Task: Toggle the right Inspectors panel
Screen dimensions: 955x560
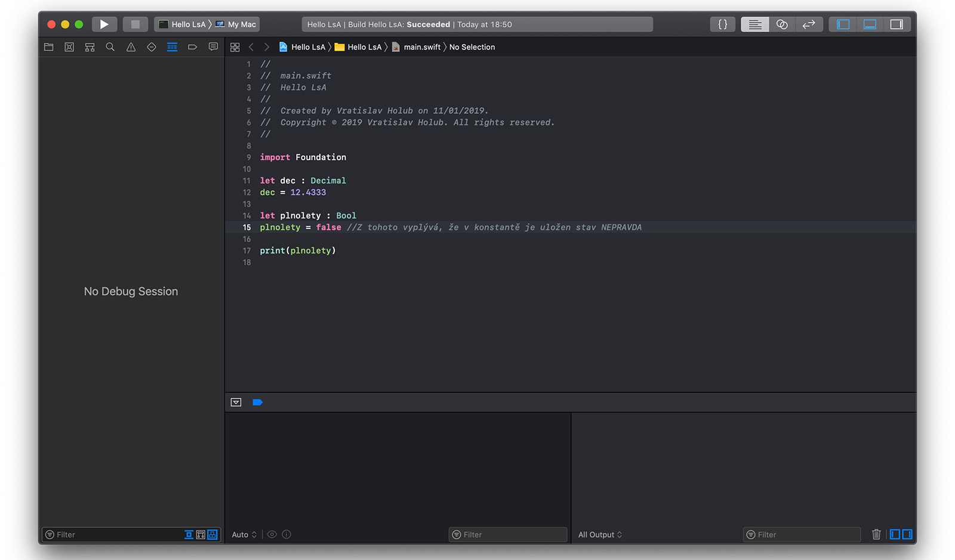Action: pos(897,24)
